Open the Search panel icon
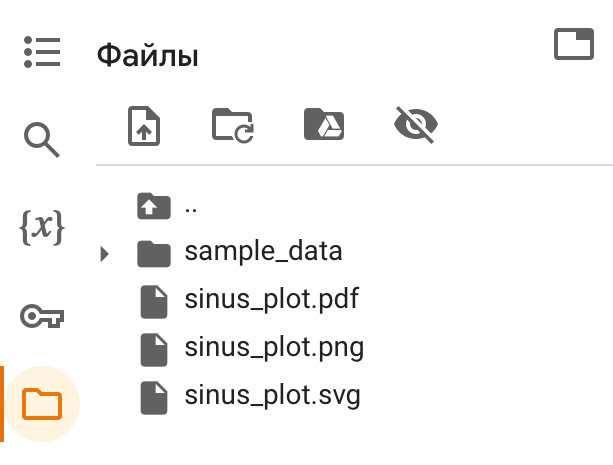This screenshot has width=613, height=465. coord(42,141)
